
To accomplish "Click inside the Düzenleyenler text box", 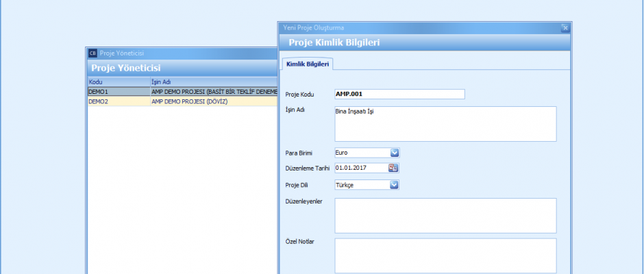I will [x=445, y=216].
